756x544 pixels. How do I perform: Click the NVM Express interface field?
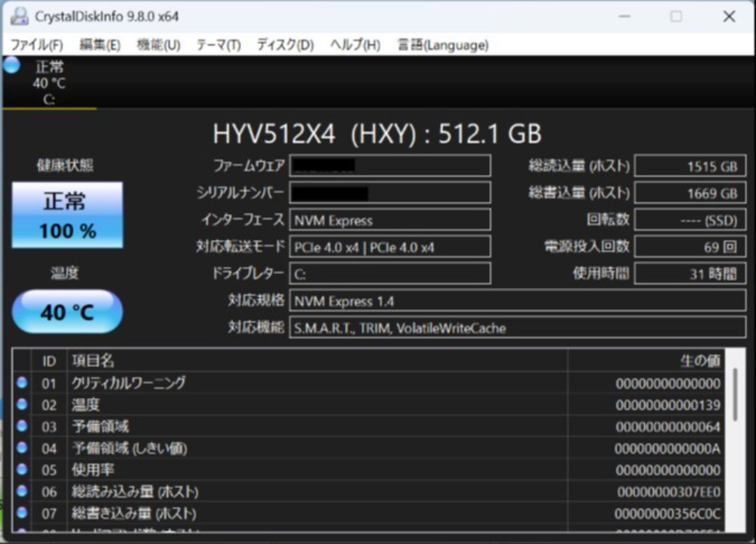tap(390, 220)
